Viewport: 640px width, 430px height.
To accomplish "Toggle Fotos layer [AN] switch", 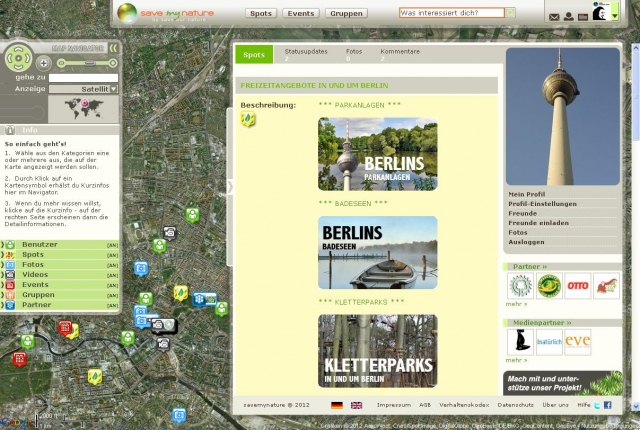I will [x=112, y=265].
